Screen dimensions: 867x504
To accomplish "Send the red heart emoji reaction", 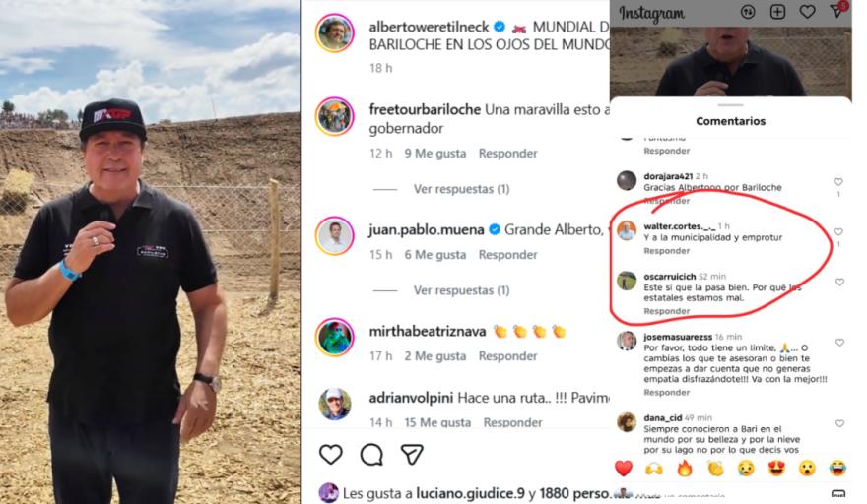I will pyautogui.click(x=623, y=469).
